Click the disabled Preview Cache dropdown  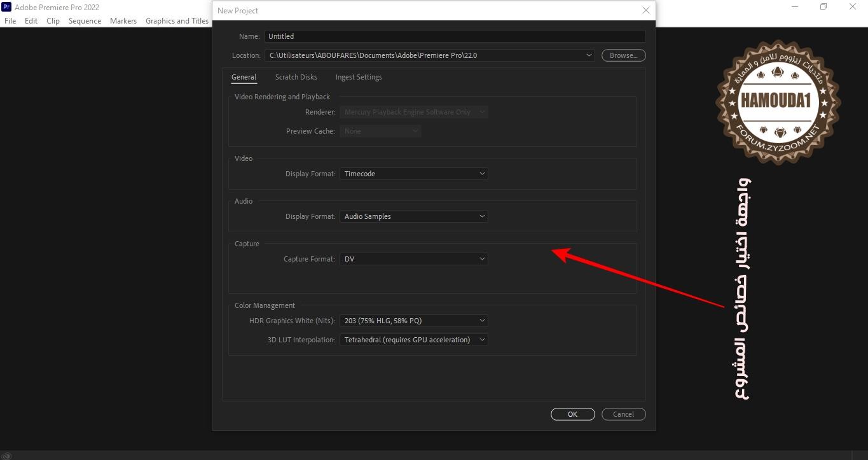[x=380, y=131]
